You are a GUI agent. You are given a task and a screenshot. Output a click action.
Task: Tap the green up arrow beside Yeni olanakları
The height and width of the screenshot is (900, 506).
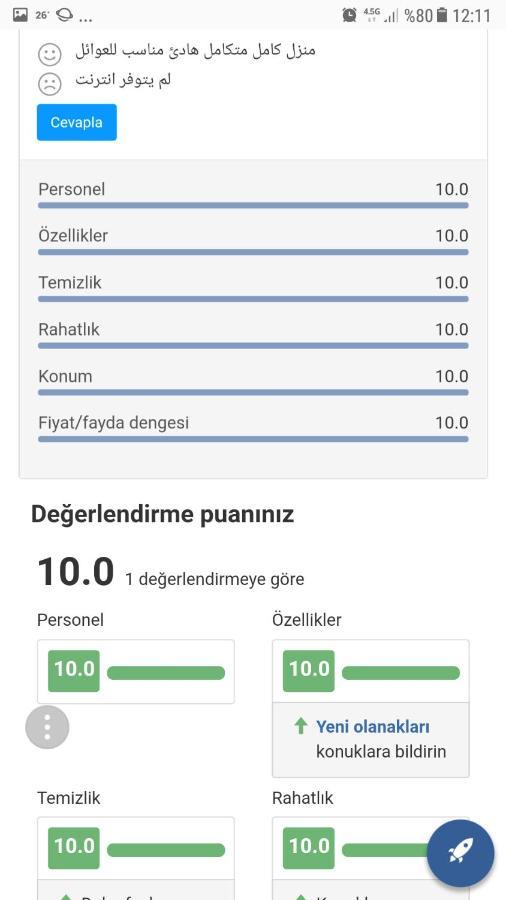click(301, 726)
